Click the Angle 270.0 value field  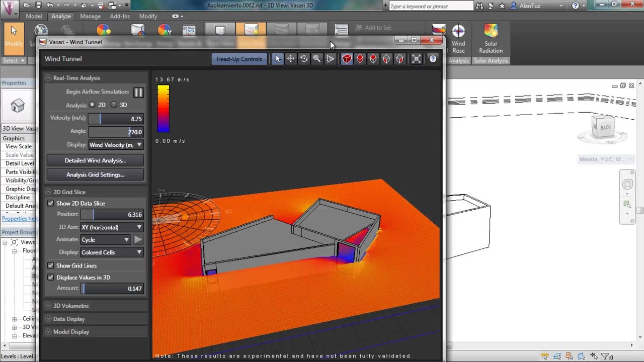(116, 132)
